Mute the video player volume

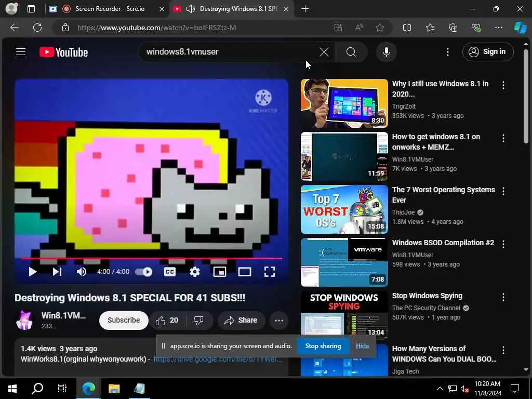coord(82,272)
